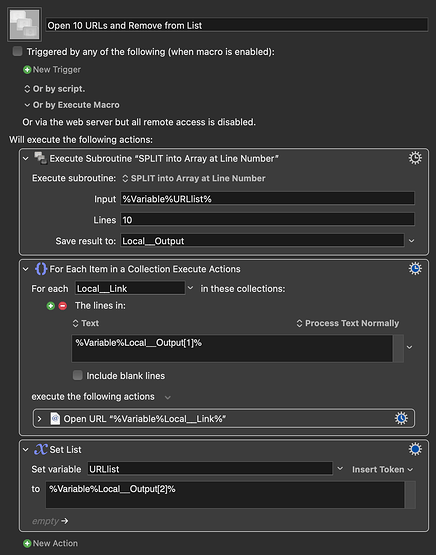This screenshot has height=555, width=436.
Task: Click the Save result to Local__Output field
Action: point(262,241)
